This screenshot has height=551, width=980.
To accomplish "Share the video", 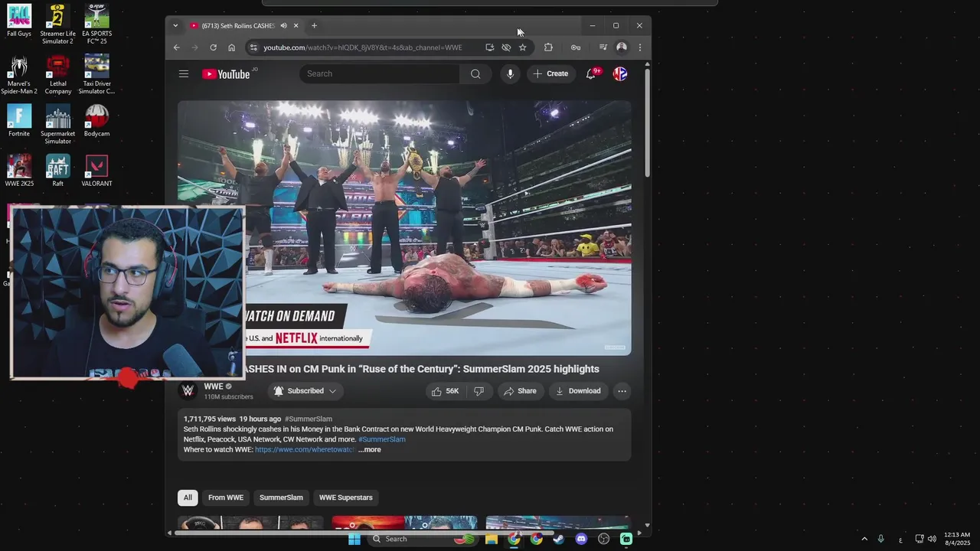I will (520, 391).
